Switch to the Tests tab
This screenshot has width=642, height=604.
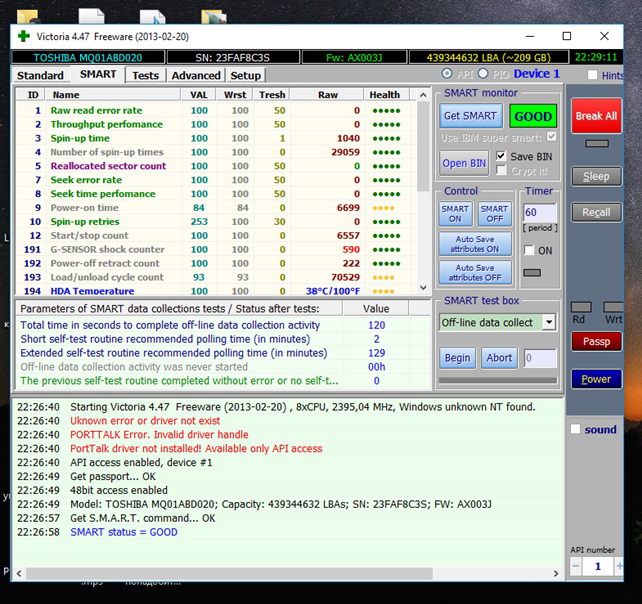point(145,75)
